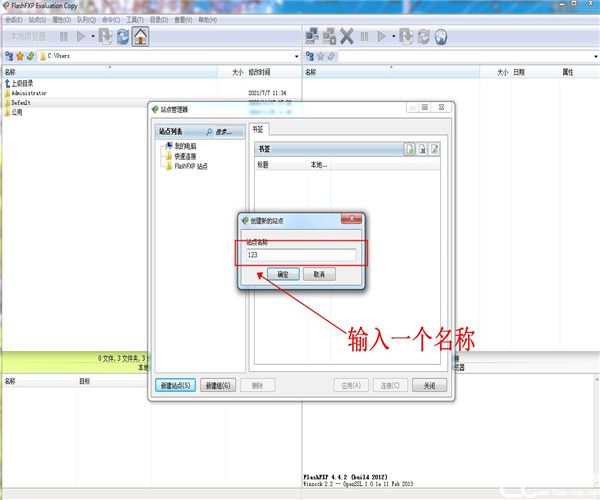
Task: Open the 帮助(H) menu
Action: point(207,20)
